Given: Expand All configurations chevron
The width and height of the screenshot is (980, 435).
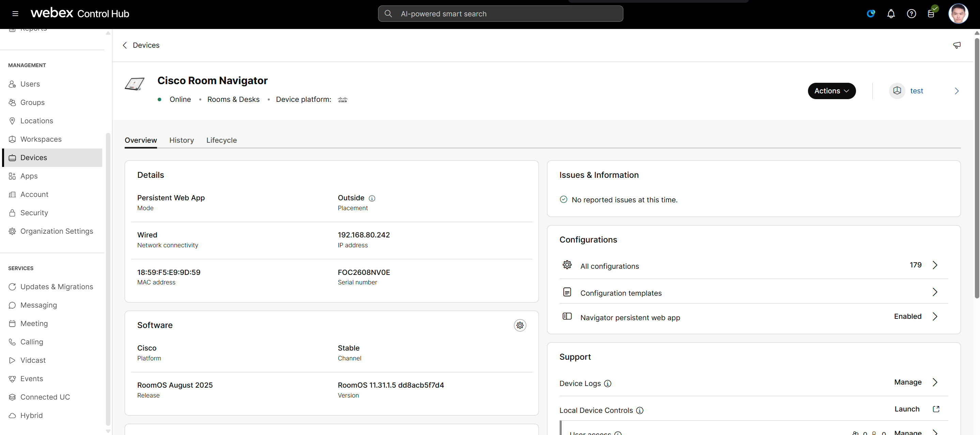Looking at the screenshot, I should point(935,265).
